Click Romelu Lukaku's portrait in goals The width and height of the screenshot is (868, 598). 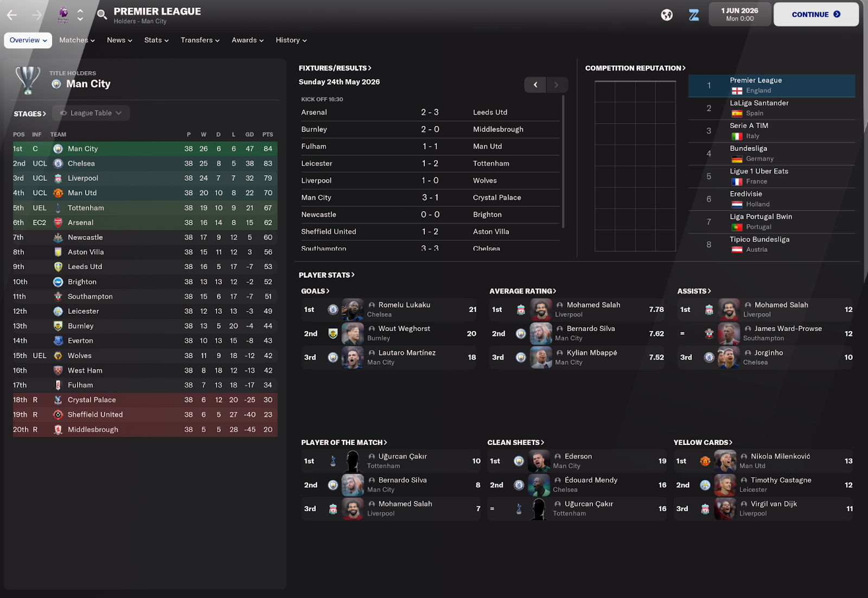click(x=353, y=309)
